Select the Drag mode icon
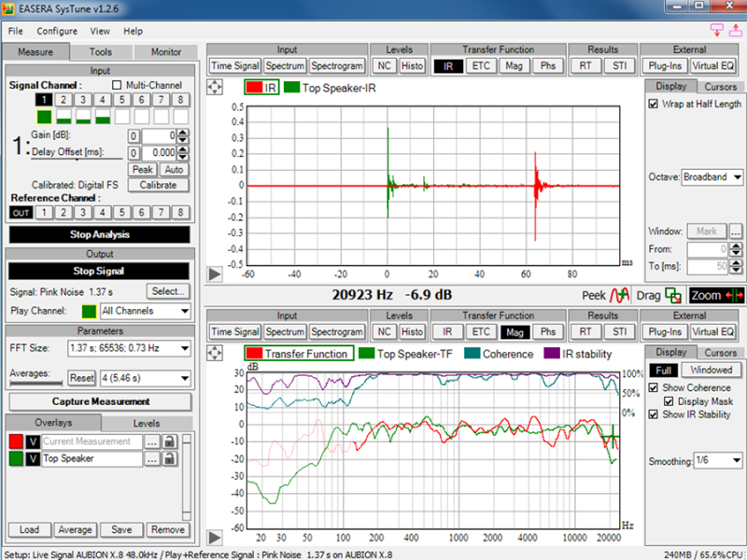The height and width of the screenshot is (560, 747). coord(673,295)
